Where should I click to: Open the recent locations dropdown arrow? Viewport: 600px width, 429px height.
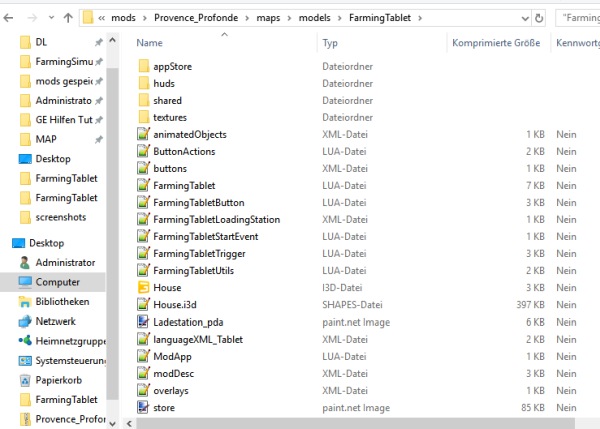pyautogui.click(x=49, y=17)
